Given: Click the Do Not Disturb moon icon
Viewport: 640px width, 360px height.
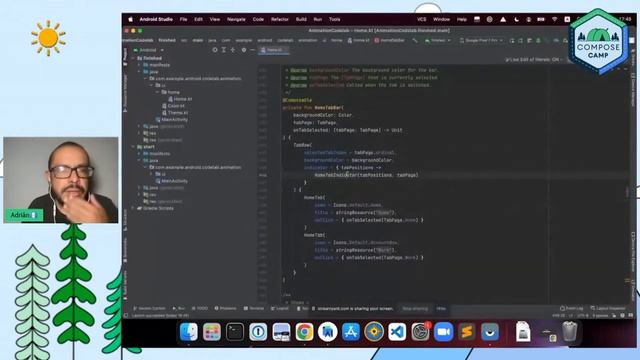Looking at the screenshot, I should (x=516, y=19).
